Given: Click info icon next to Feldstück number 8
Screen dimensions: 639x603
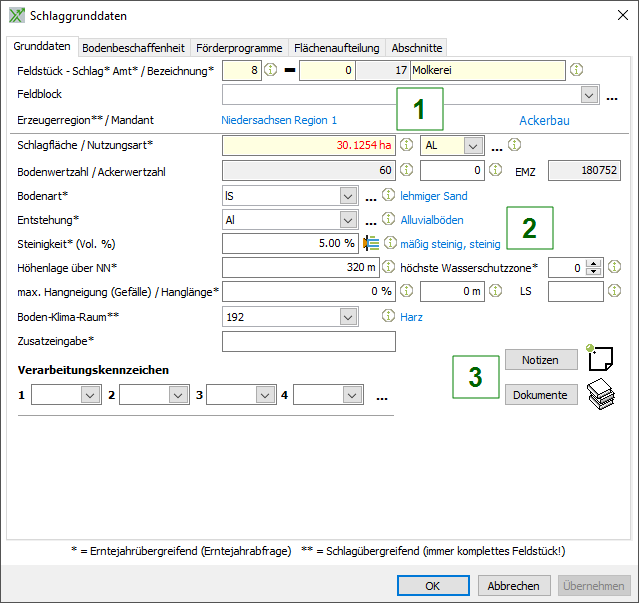Looking at the screenshot, I should [270, 71].
